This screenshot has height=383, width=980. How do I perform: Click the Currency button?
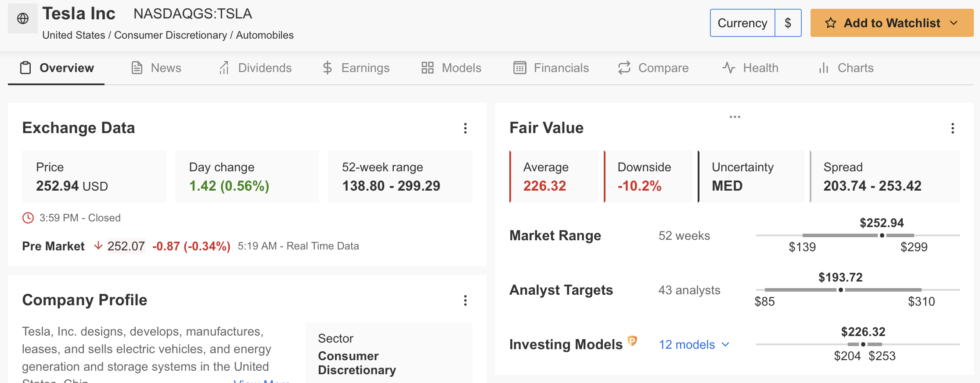coord(742,23)
